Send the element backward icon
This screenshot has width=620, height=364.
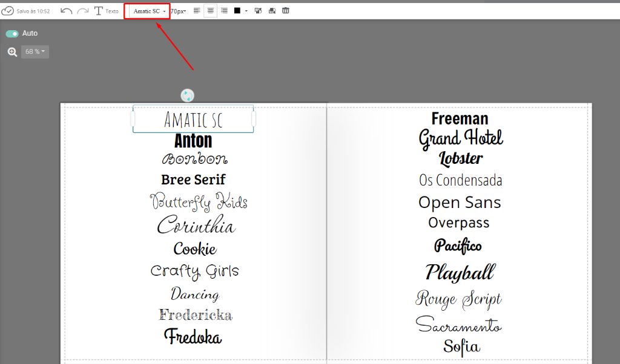click(x=272, y=11)
